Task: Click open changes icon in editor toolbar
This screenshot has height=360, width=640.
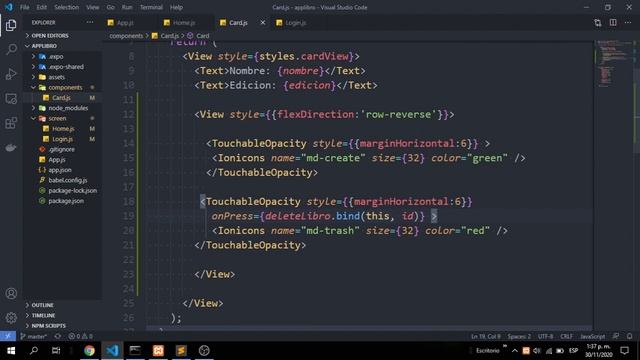Action: tap(598, 23)
